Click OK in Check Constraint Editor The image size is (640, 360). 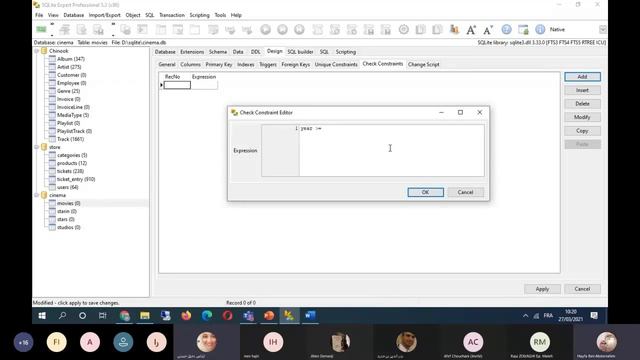click(x=425, y=192)
